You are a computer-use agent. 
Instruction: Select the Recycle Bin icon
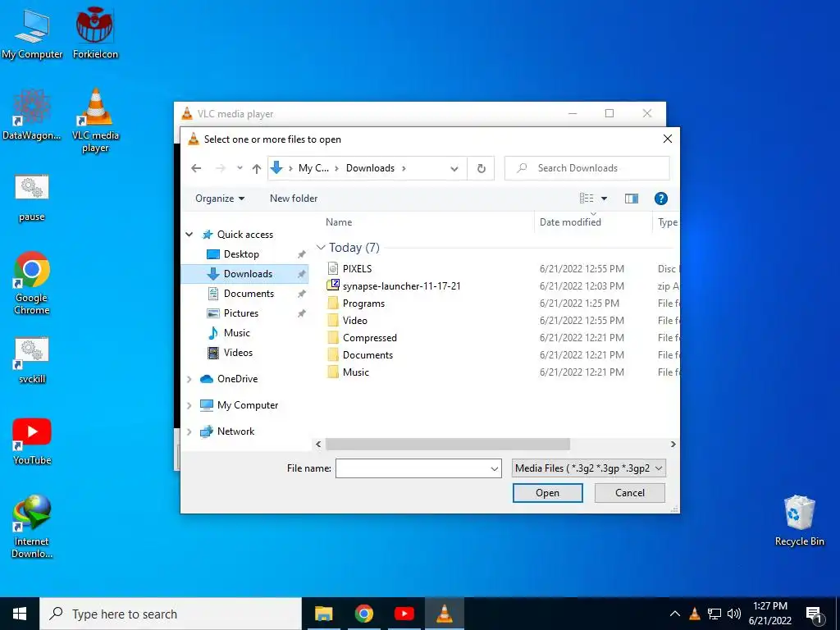[x=799, y=521]
